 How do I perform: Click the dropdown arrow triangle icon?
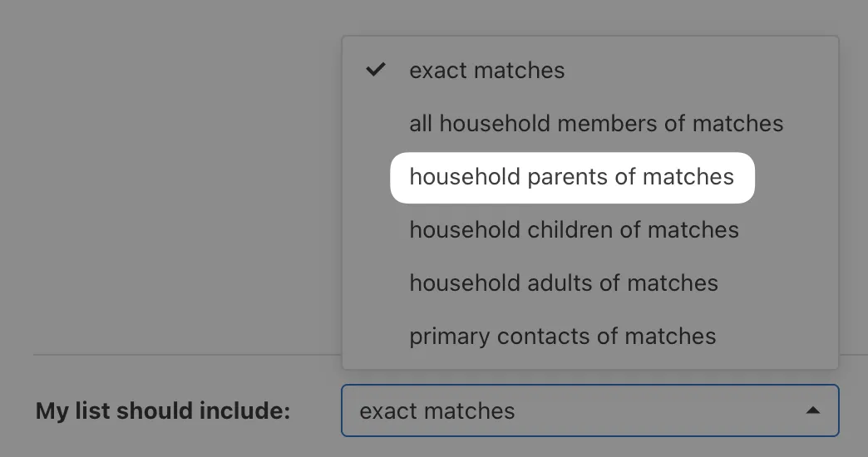tap(813, 410)
